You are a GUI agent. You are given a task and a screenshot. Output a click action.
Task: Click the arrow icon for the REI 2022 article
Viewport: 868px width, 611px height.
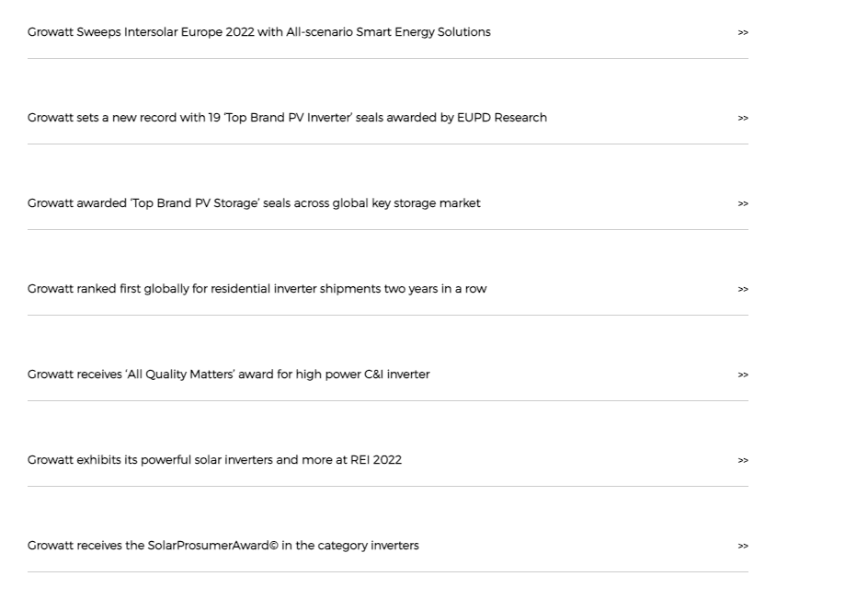tap(743, 460)
